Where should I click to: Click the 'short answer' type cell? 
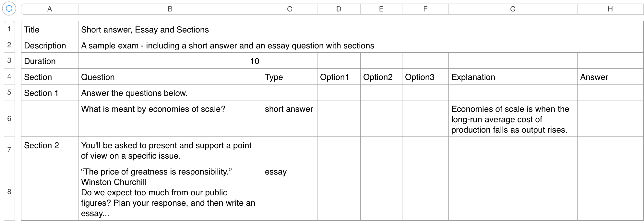289,109
